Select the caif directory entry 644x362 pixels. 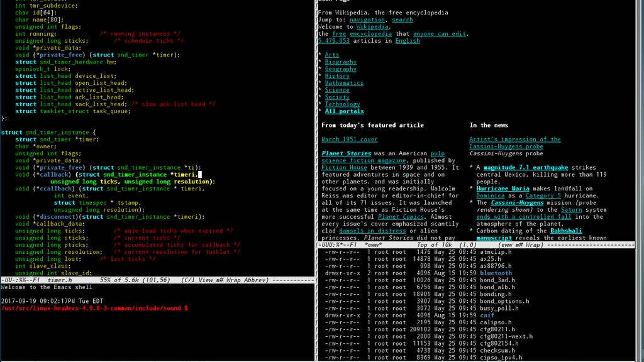[487, 315]
